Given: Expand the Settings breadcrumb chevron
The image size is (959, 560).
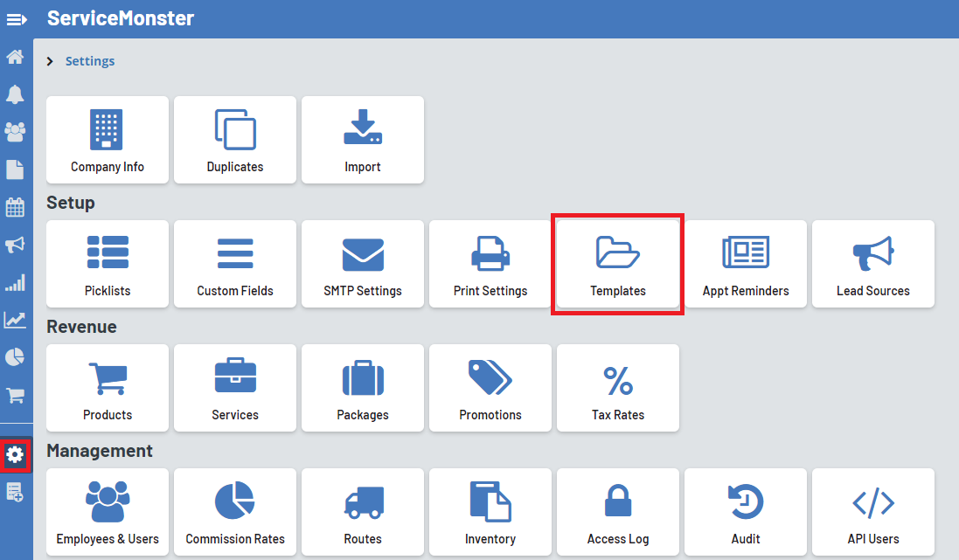Looking at the screenshot, I should point(51,61).
